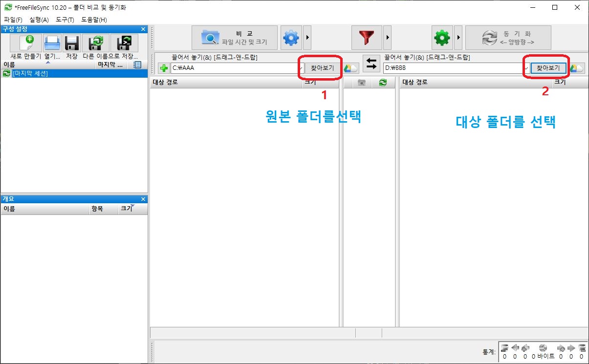Click the 통계: label in status area
This screenshot has width=589, height=364.
click(489, 352)
